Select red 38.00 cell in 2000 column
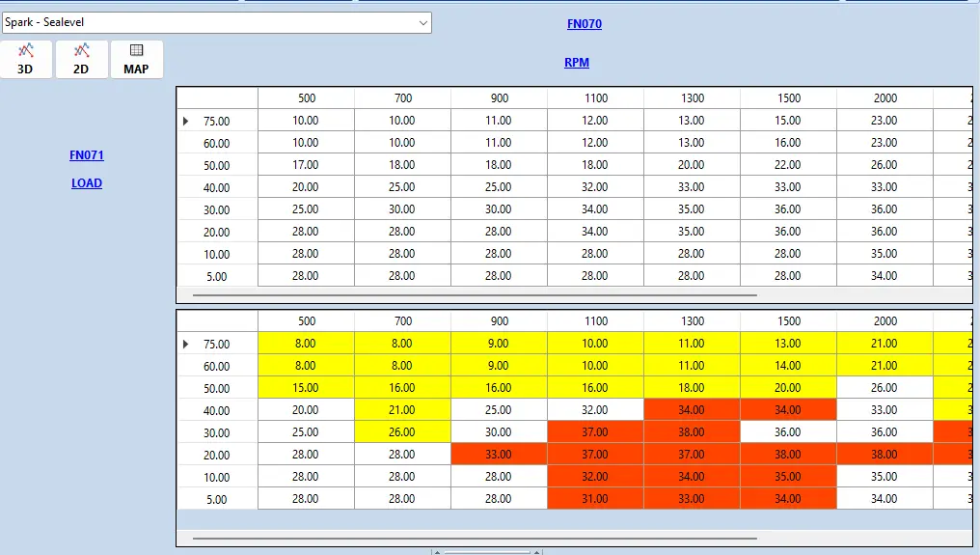 point(885,455)
